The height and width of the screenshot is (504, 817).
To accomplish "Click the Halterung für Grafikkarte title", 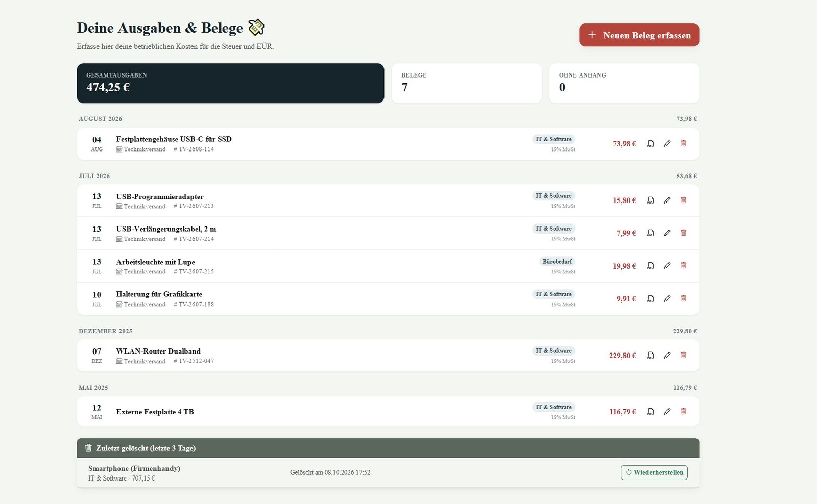I will [159, 294].
